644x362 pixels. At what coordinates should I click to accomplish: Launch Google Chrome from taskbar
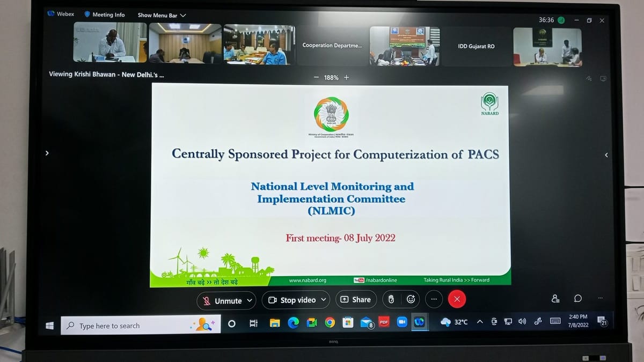[x=330, y=322]
